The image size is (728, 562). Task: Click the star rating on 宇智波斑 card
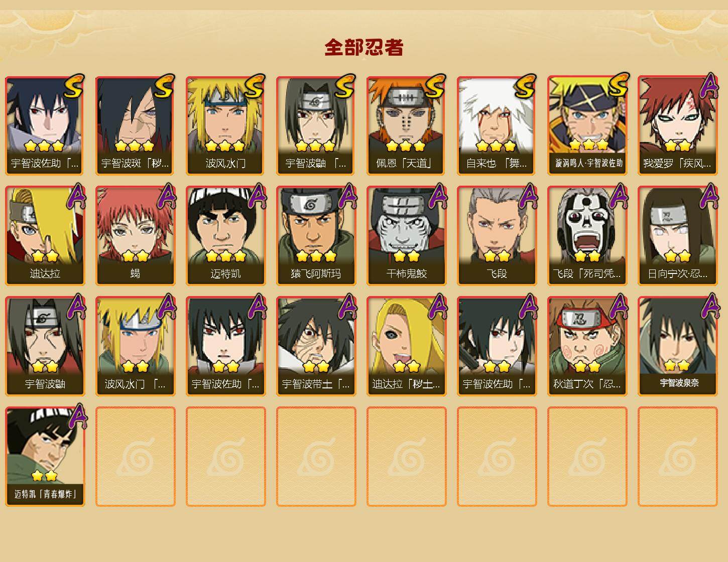134,146
